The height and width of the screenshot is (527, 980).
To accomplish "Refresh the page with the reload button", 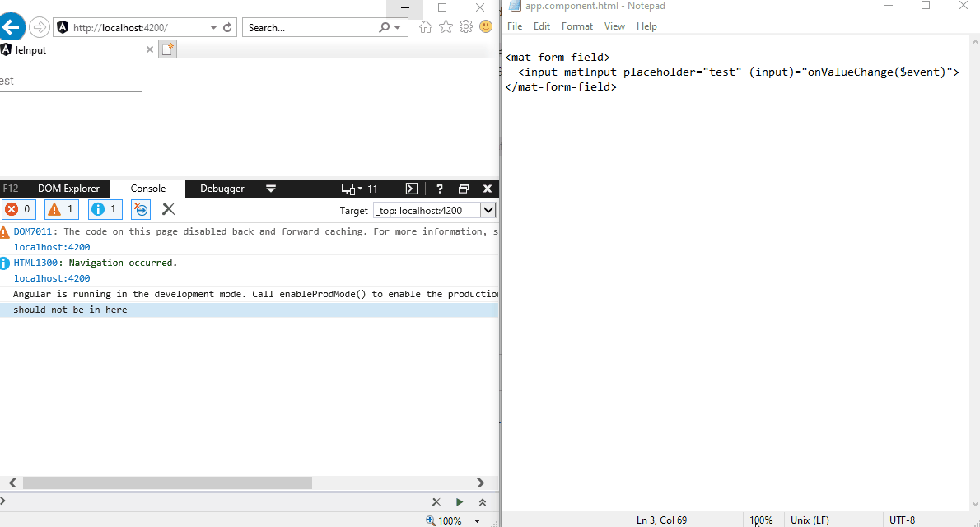I will tap(226, 26).
